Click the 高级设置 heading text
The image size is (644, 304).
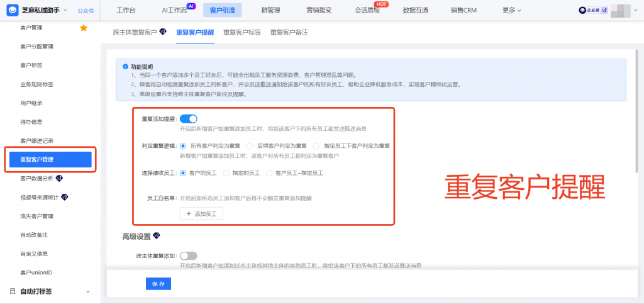coord(136,236)
